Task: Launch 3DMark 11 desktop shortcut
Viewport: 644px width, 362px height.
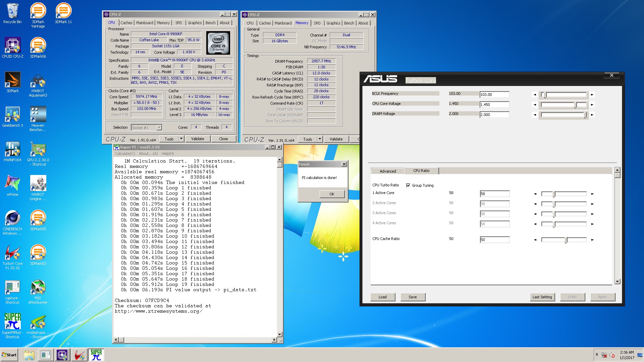Action: click(63, 13)
